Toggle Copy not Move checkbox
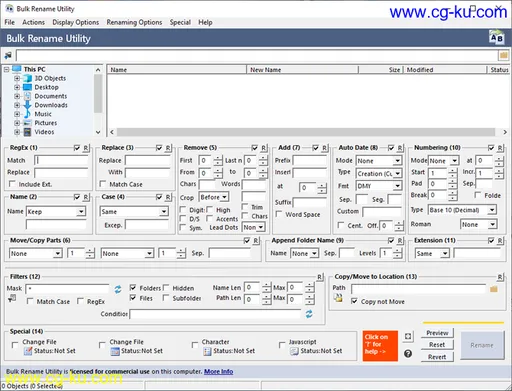 point(354,301)
